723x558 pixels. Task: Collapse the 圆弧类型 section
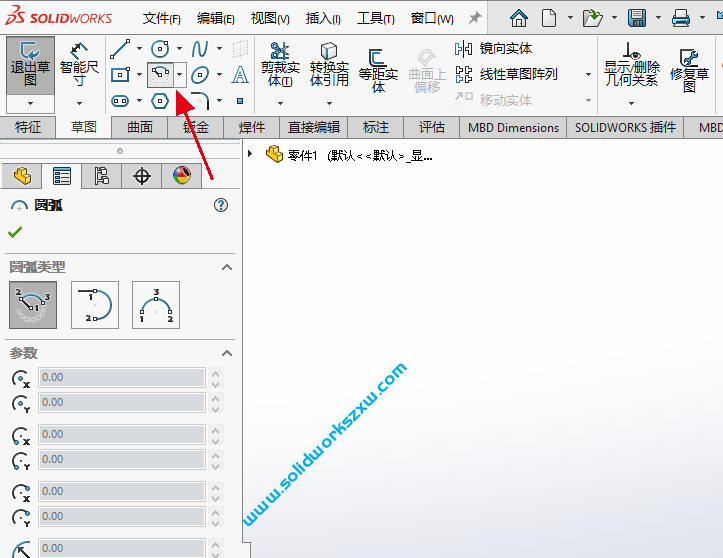point(227,267)
